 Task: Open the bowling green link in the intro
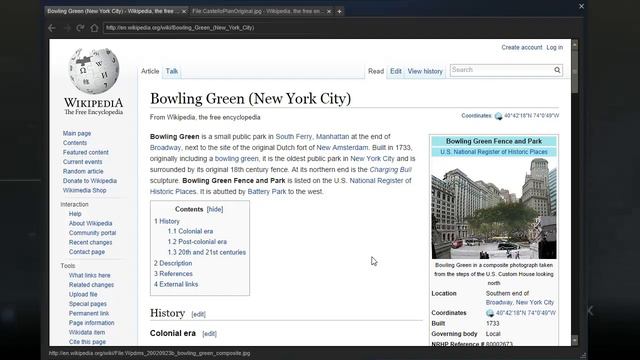pyautogui.click(x=237, y=158)
